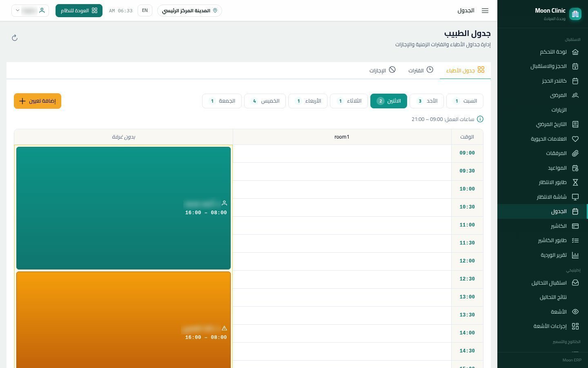Click the calendar-clock icon for المواعيد
The image size is (588, 368).
575,168
